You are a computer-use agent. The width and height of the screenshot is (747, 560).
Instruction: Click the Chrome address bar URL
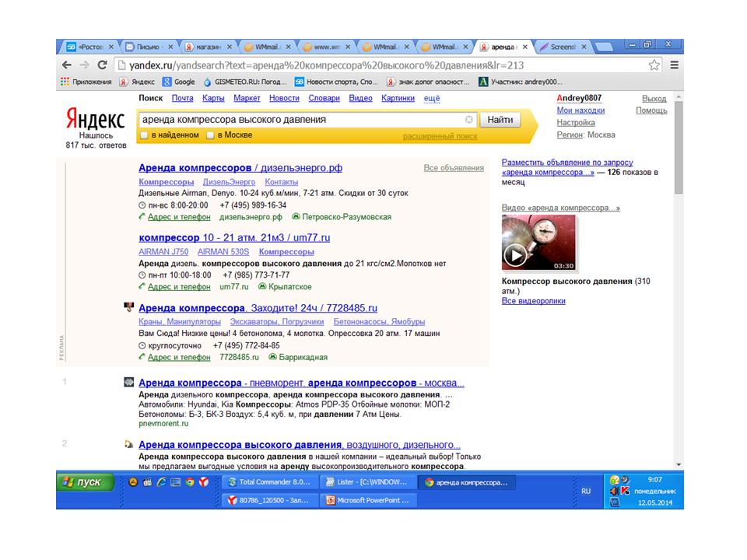(326, 65)
